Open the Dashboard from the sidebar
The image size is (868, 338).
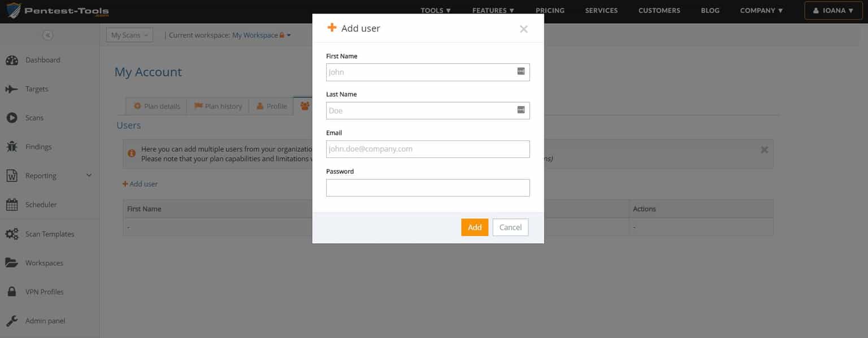click(42, 60)
